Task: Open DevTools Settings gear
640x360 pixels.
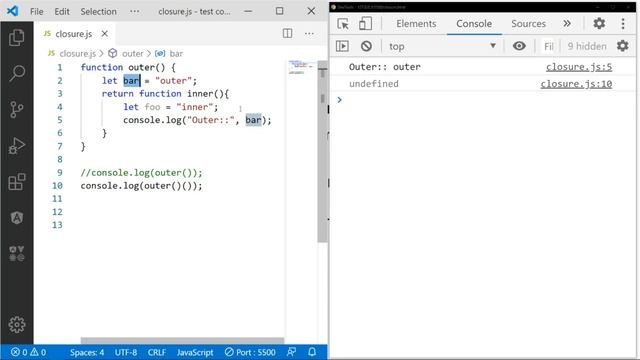Action: [x=599, y=24]
